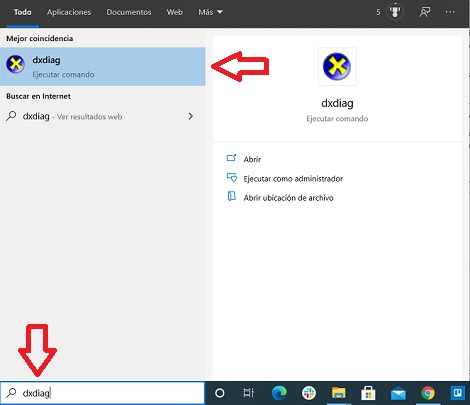Screen dimensions: 470x405
Task: Switch to the Web tab
Action: coord(174,12)
